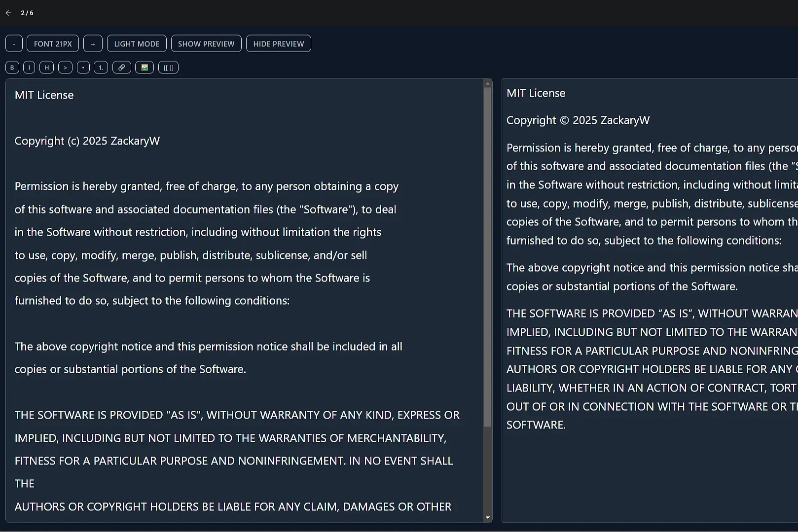The height and width of the screenshot is (532, 798).
Task: Insert a numbered list via the 1. icon
Action: tap(100, 67)
